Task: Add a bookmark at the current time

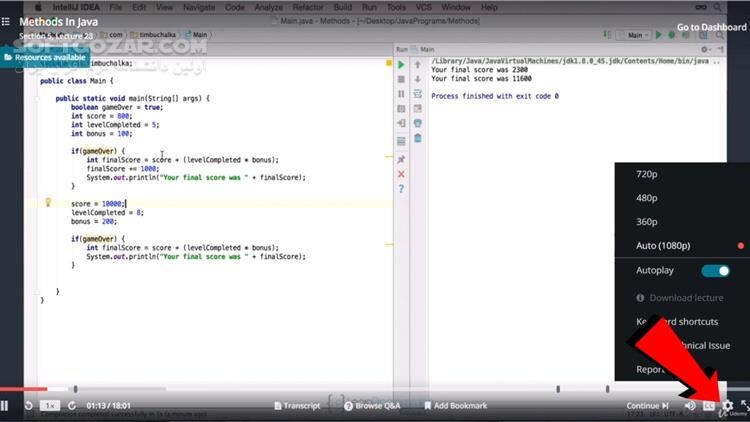Action: point(455,406)
